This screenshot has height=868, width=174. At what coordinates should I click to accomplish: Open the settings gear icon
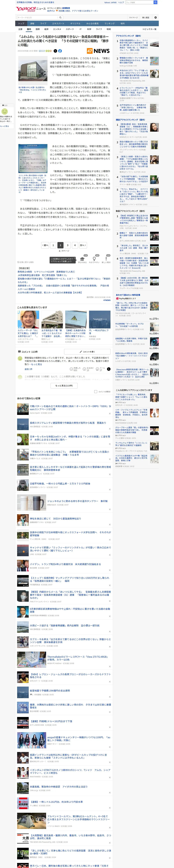155,18
